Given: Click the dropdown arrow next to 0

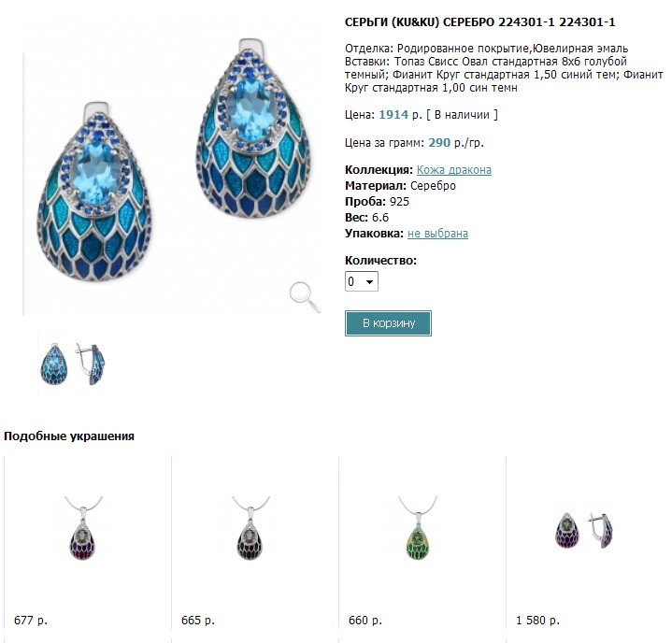Looking at the screenshot, I should tap(369, 282).
